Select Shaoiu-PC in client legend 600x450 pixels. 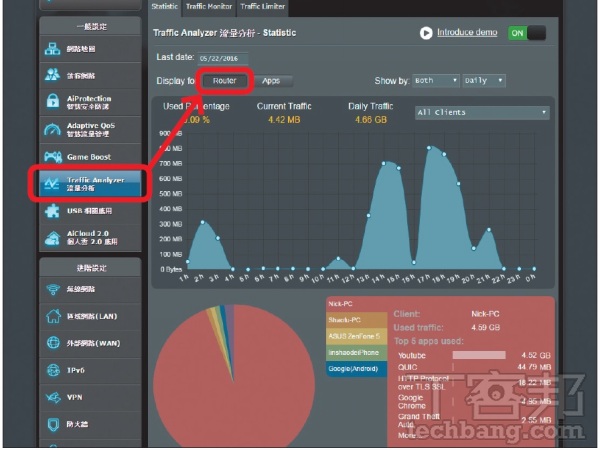(356, 320)
